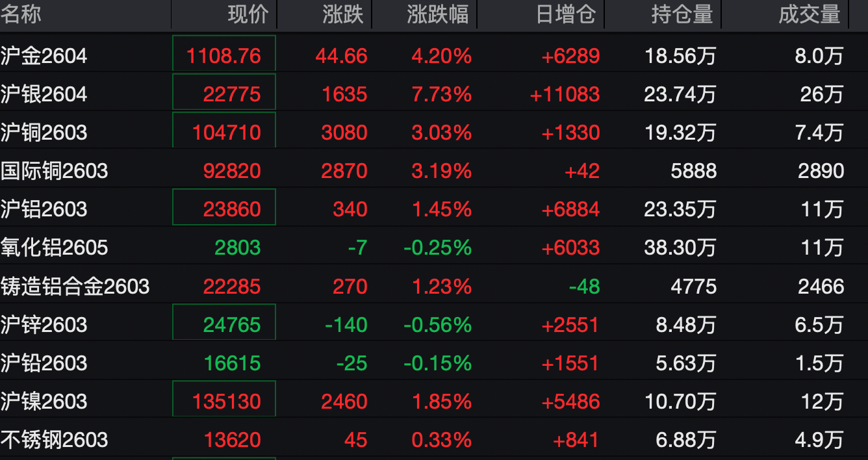The height and width of the screenshot is (460, 868).
Task: Open the 沪铜2603 contract
Action: 44,133
